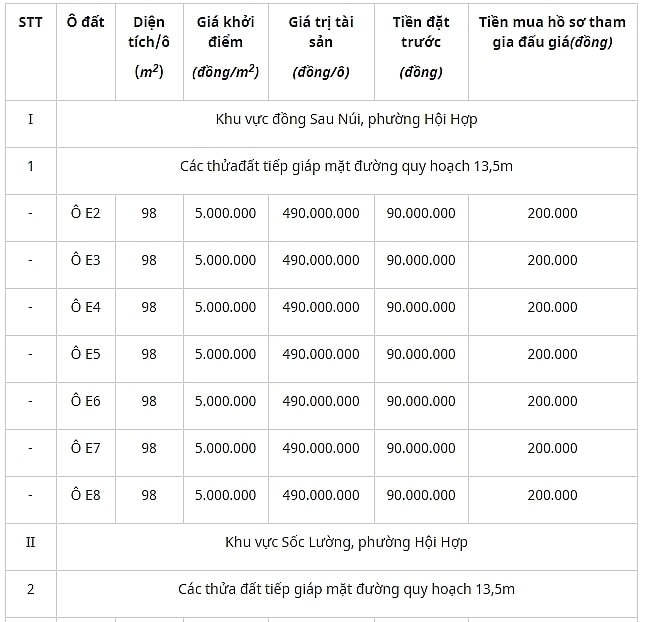Select the 'Ô E7' plot cell

point(86,448)
